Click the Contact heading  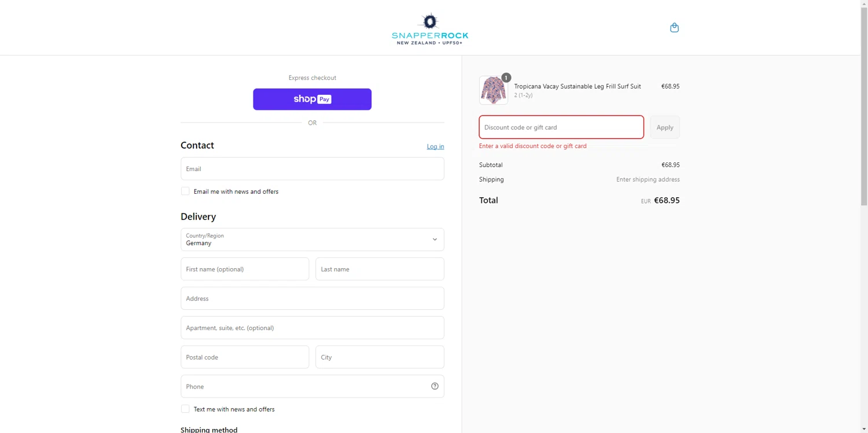tap(197, 146)
